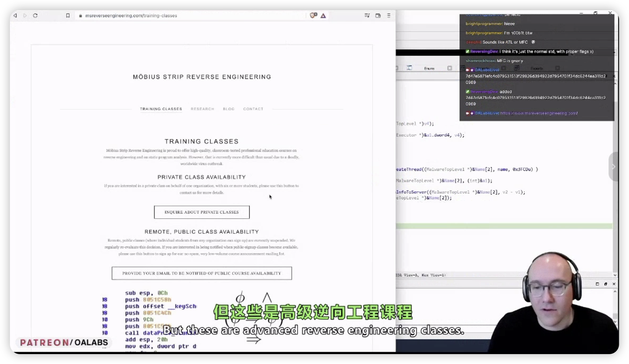
Task: Open the Research nav item
Action: (x=202, y=109)
